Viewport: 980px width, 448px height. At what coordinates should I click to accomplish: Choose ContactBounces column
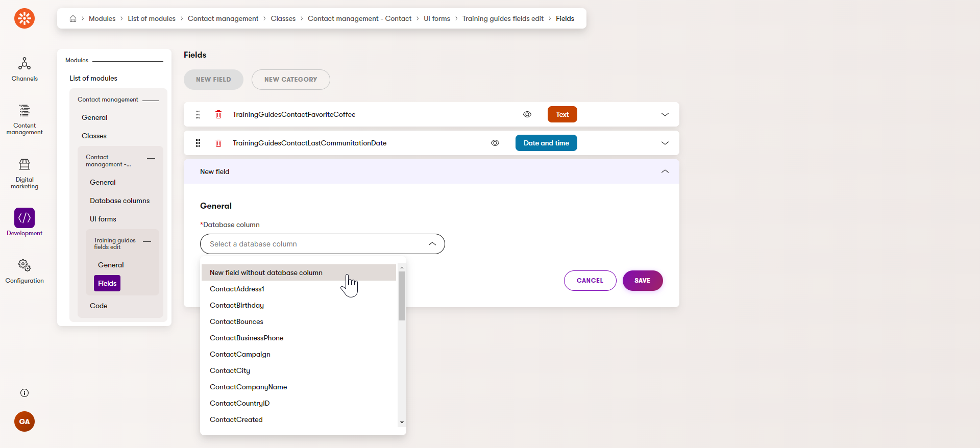299,321
